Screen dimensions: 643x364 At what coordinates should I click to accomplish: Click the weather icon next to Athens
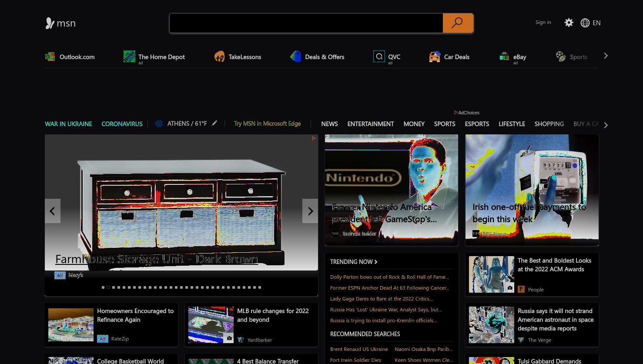[159, 124]
